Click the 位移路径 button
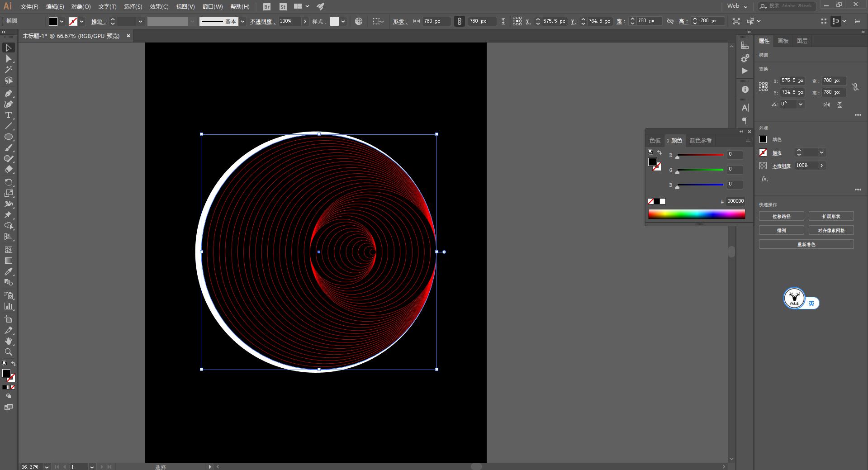The height and width of the screenshot is (470, 868). 781,216
